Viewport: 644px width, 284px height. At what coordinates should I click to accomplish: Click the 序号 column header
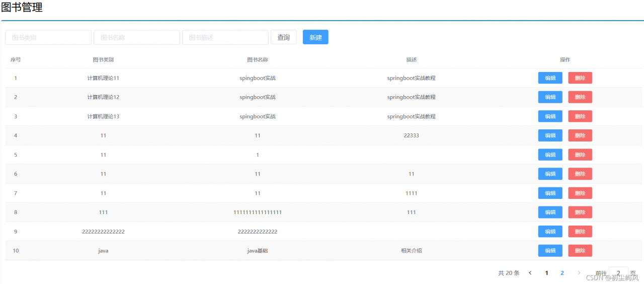(x=16, y=59)
